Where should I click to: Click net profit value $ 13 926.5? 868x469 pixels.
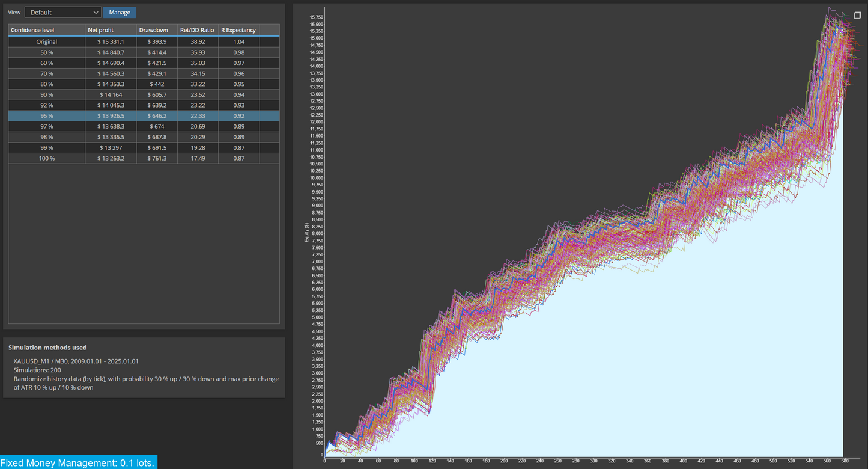[x=111, y=116]
